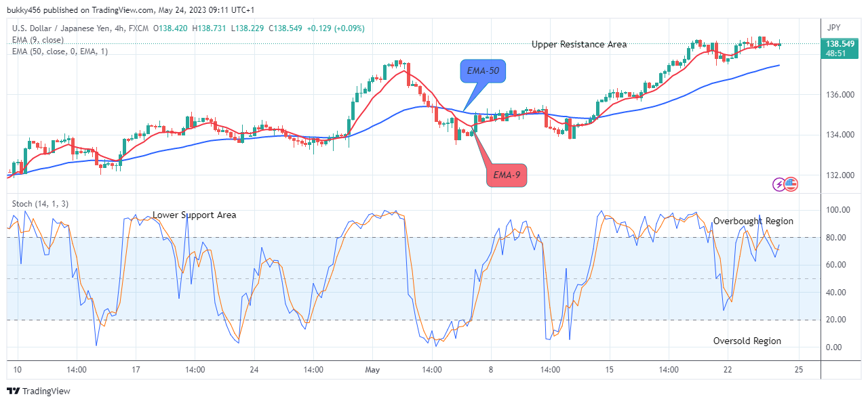Image resolution: width=868 pixels, height=403 pixels.
Task: Click the 132.000 price axis value
Action: (x=840, y=175)
